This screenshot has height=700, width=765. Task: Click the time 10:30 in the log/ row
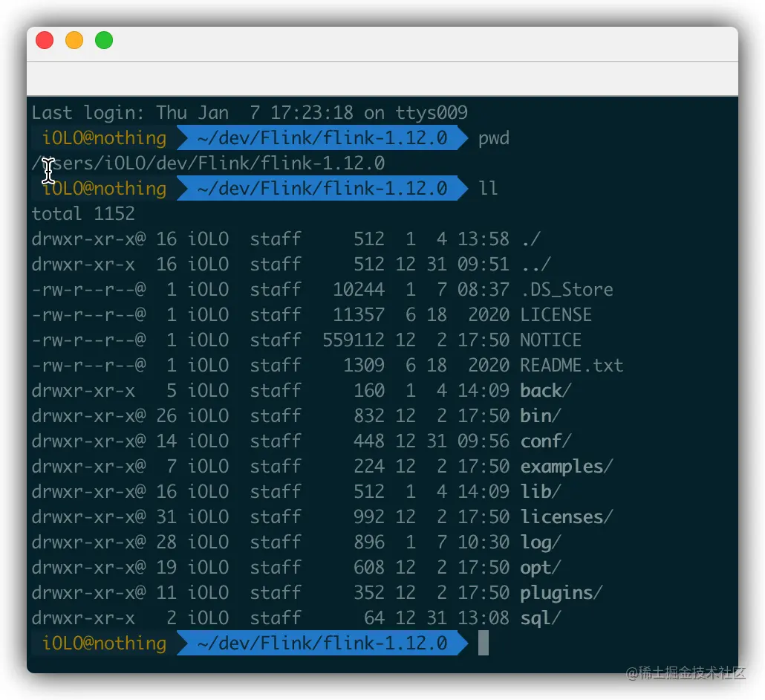(484, 542)
